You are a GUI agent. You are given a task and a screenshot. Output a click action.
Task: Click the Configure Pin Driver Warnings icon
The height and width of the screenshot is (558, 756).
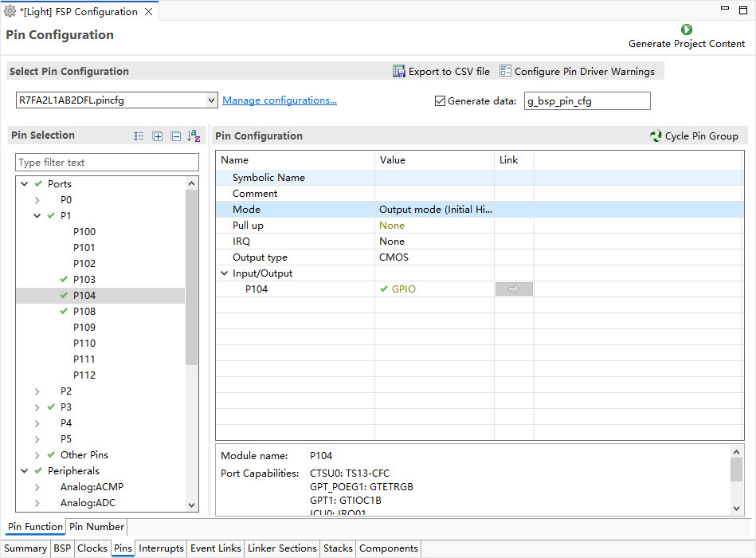pos(505,71)
